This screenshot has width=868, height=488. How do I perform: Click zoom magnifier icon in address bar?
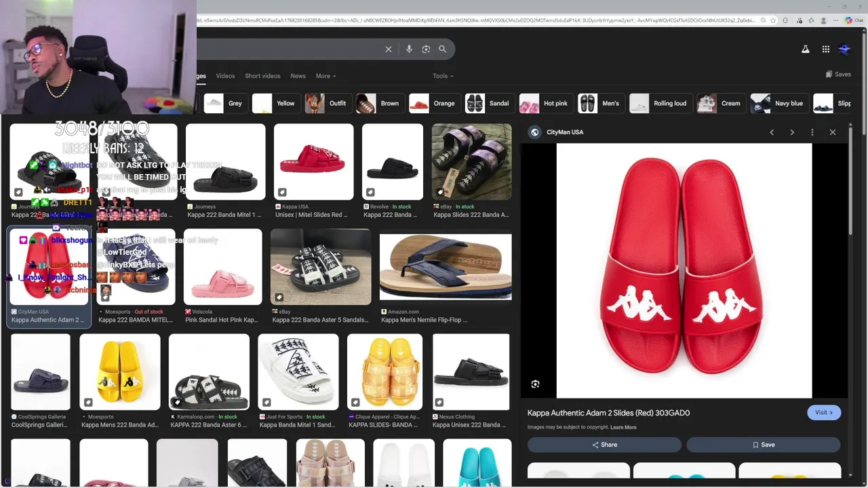763,20
